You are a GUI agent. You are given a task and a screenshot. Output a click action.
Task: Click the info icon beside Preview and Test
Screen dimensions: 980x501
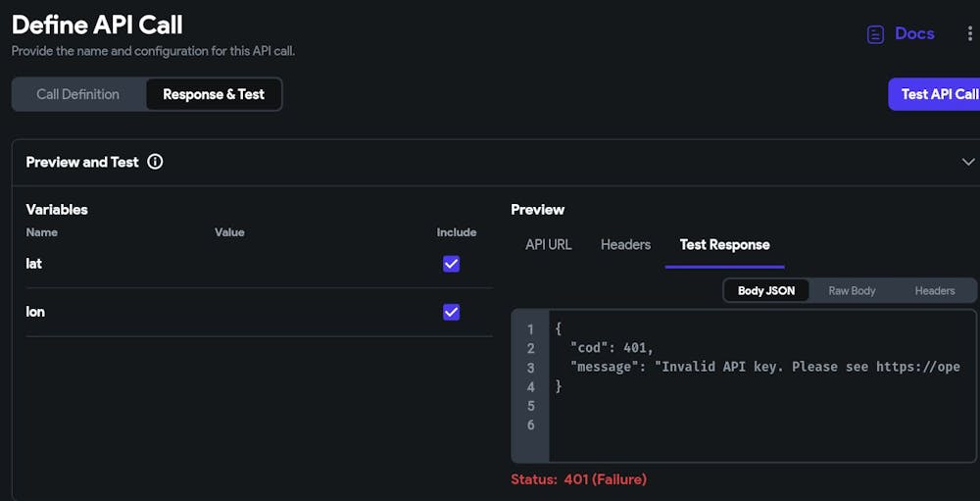155,162
